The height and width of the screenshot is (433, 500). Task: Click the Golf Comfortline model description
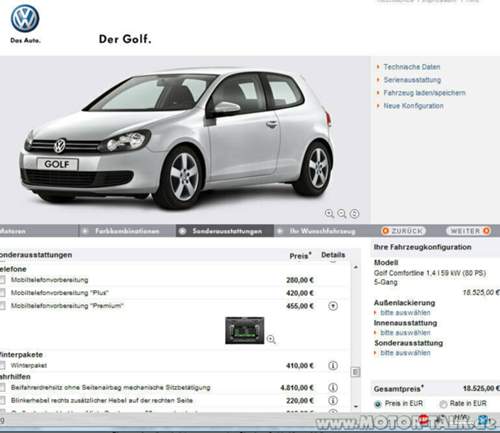point(430,277)
